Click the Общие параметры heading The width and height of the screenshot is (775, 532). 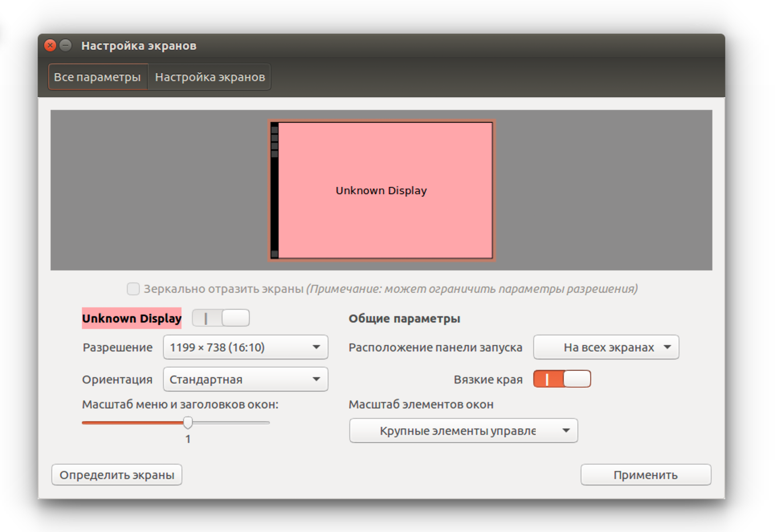tap(404, 319)
